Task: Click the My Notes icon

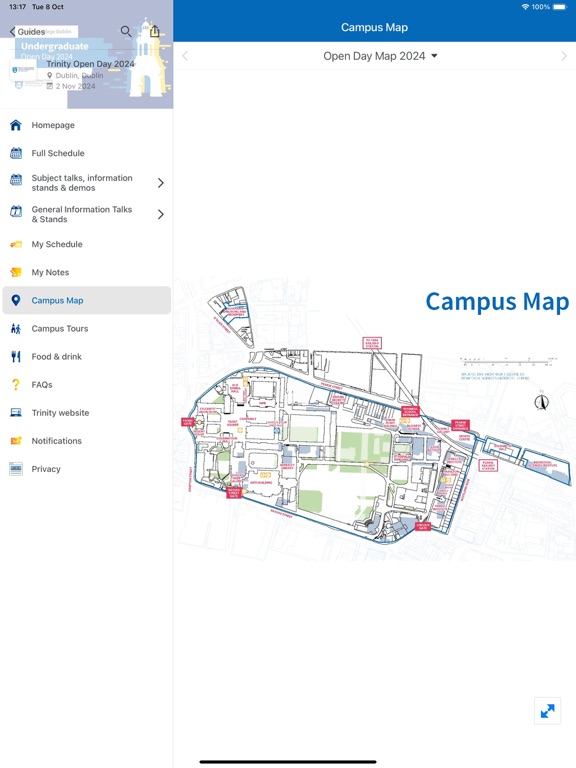Action: 16,272
